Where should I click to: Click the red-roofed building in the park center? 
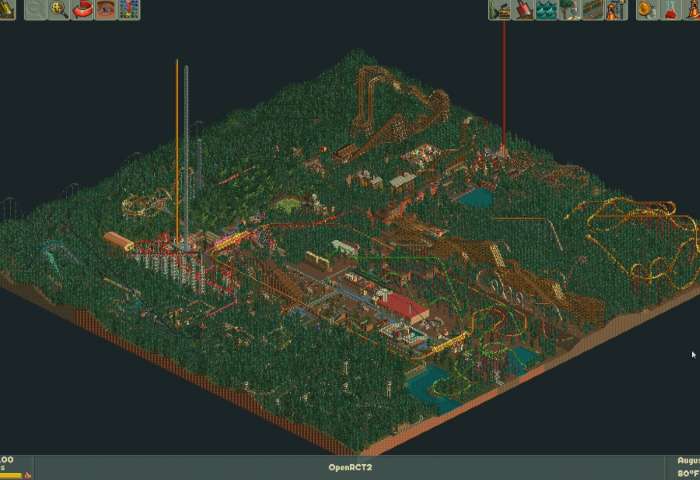point(403,307)
